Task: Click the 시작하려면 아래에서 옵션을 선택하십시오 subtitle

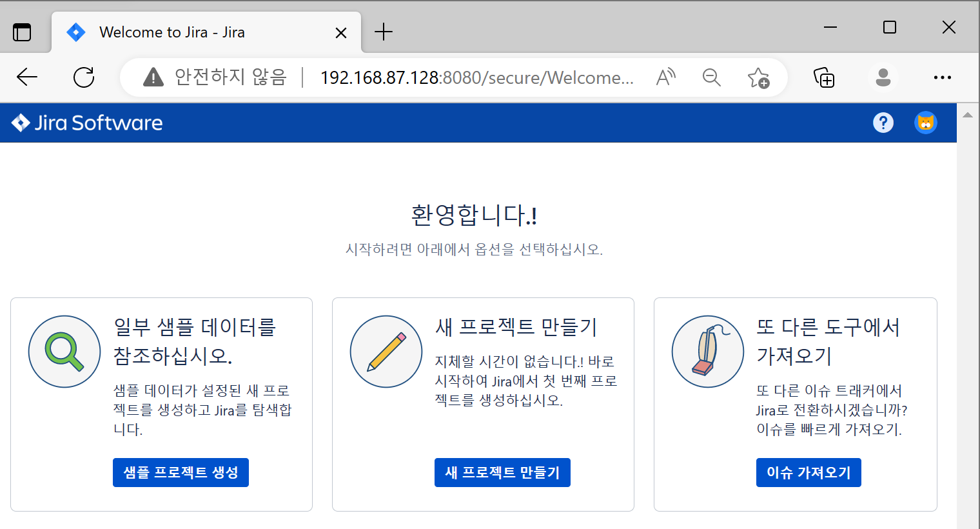Action: [475, 250]
